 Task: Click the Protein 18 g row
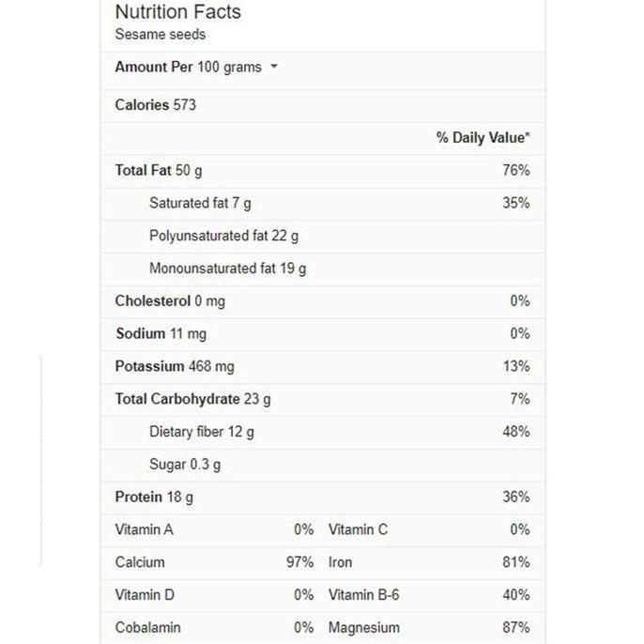click(x=154, y=498)
